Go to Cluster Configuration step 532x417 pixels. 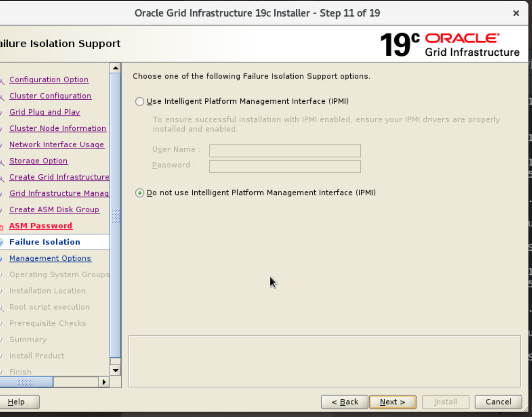(x=50, y=96)
